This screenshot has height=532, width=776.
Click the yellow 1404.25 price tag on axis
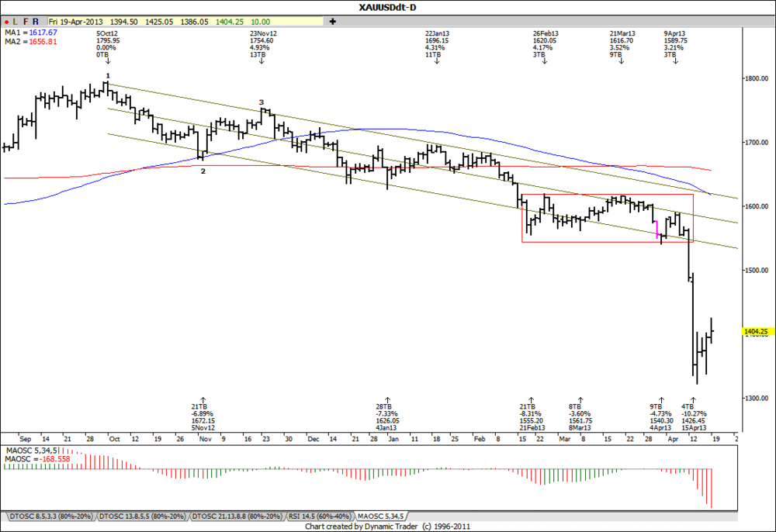coord(759,332)
